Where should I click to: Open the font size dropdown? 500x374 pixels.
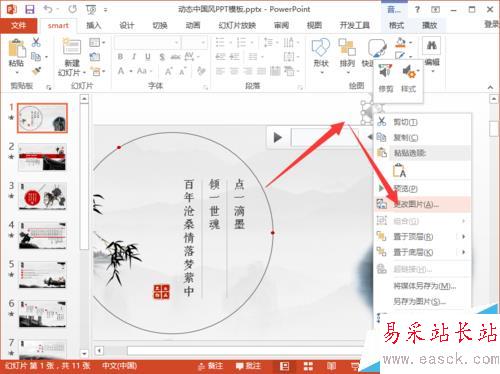[203, 43]
